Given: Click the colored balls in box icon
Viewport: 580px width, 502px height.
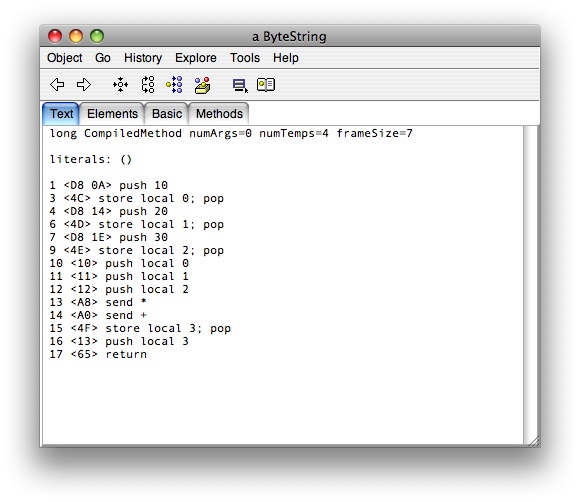Looking at the screenshot, I should (x=202, y=85).
